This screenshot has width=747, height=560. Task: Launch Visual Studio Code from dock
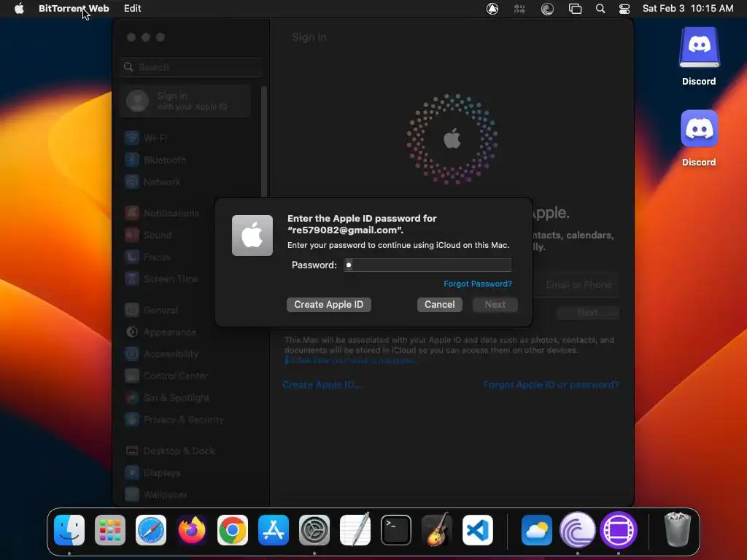click(477, 530)
